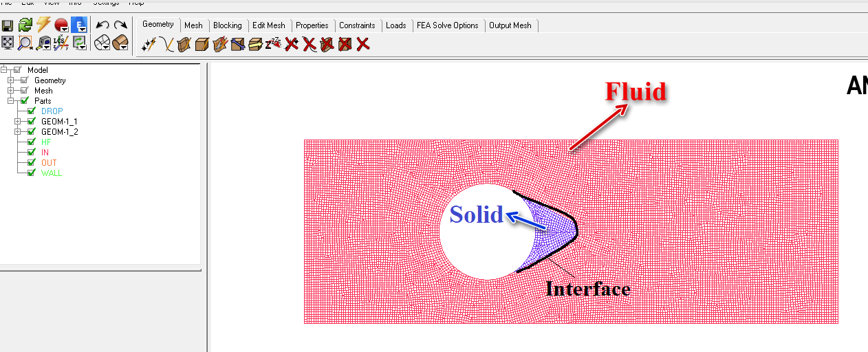The image size is (868, 352).
Task: Open the Properties tab
Action: click(312, 25)
